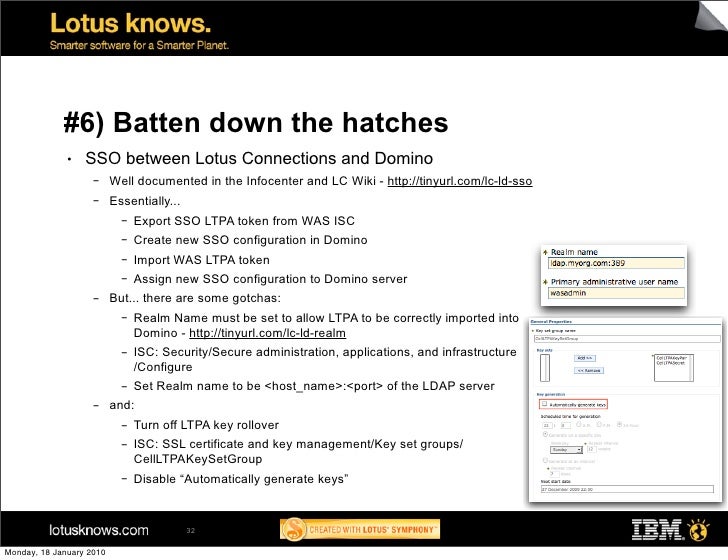The image size is (728, 560).
Task: Click the Primary administrative user name field
Action: click(x=617, y=293)
